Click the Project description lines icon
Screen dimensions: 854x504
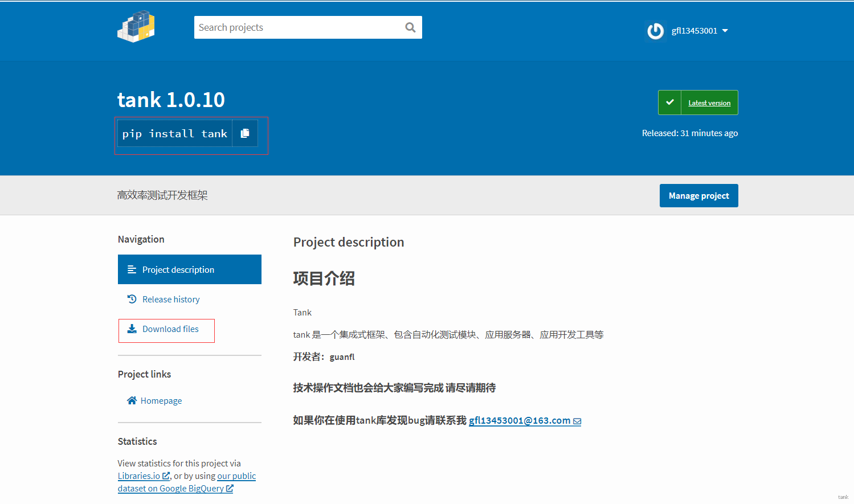coord(132,269)
